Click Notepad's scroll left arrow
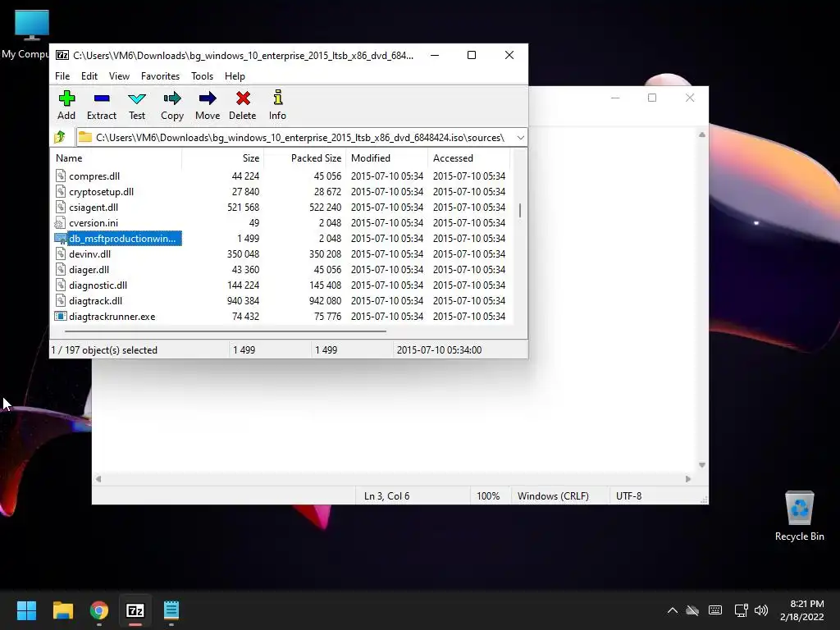 point(98,479)
